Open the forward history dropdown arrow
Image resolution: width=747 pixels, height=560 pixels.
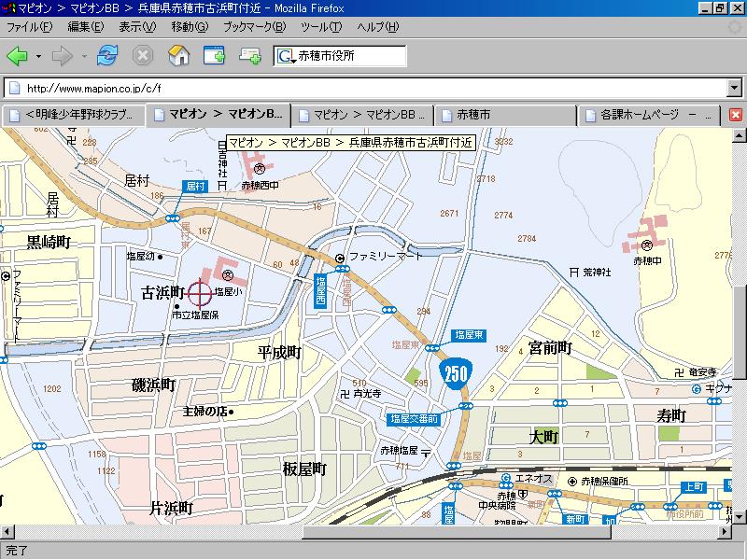(84, 56)
